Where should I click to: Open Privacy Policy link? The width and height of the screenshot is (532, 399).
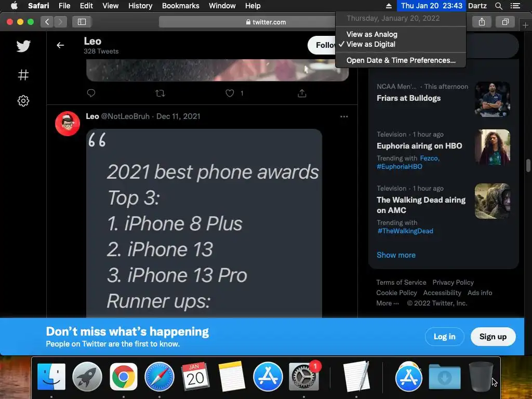click(x=453, y=282)
